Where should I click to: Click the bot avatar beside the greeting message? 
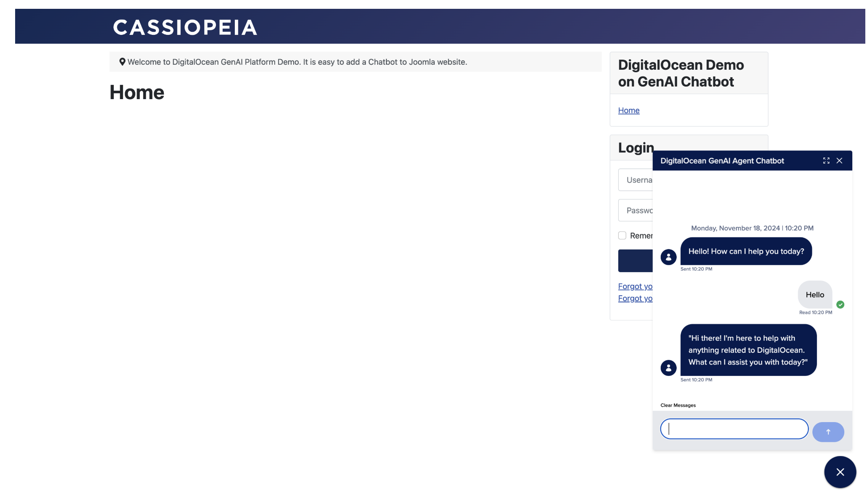tap(668, 257)
